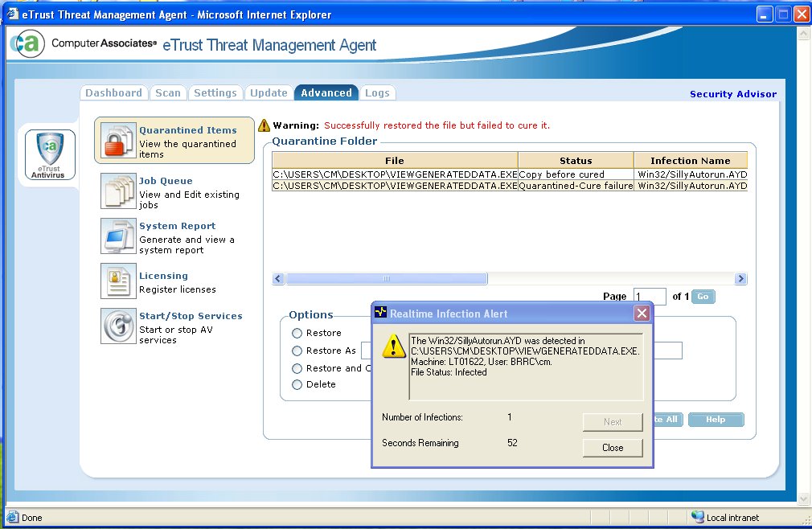Click the warning triangle beside the Warning message

pyautogui.click(x=265, y=125)
